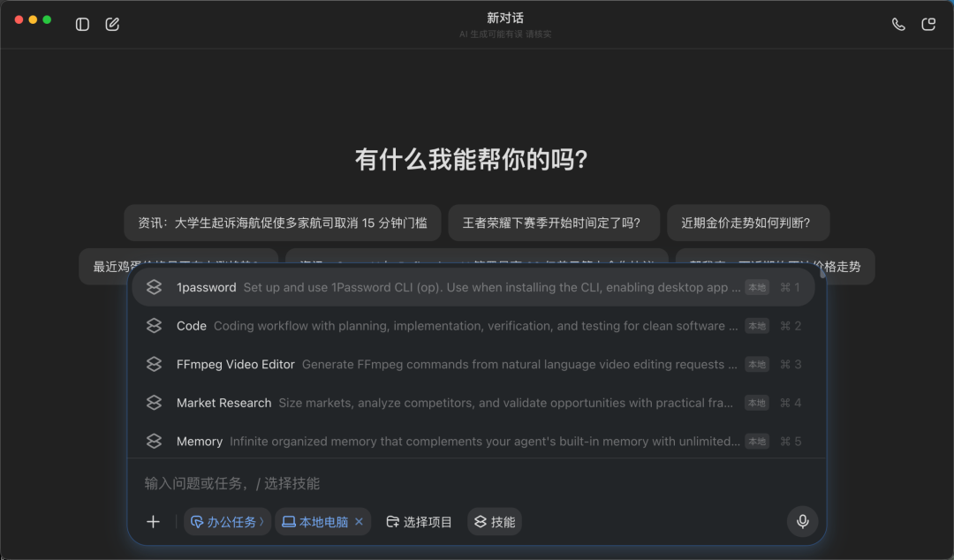This screenshot has width=954, height=560.
Task: Click the ⌘ 4 shortcut label
Action: click(791, 403)
